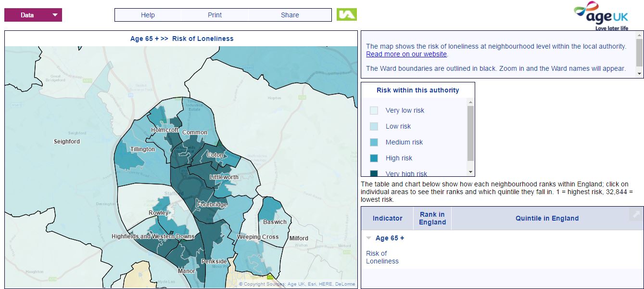644x289 pixels.
Task: Open the Help menu
Action: (148, 15)
